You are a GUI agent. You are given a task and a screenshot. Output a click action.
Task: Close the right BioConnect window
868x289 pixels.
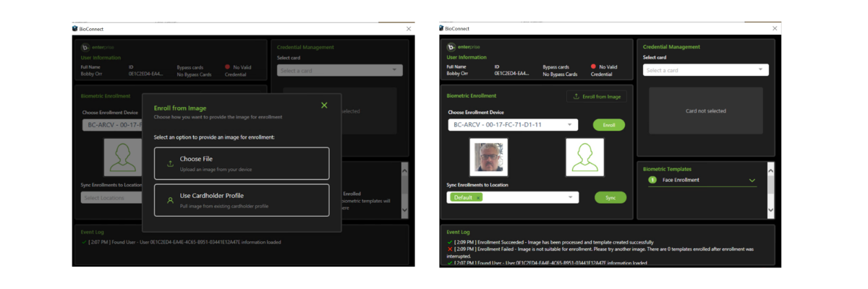coord(775,28)
